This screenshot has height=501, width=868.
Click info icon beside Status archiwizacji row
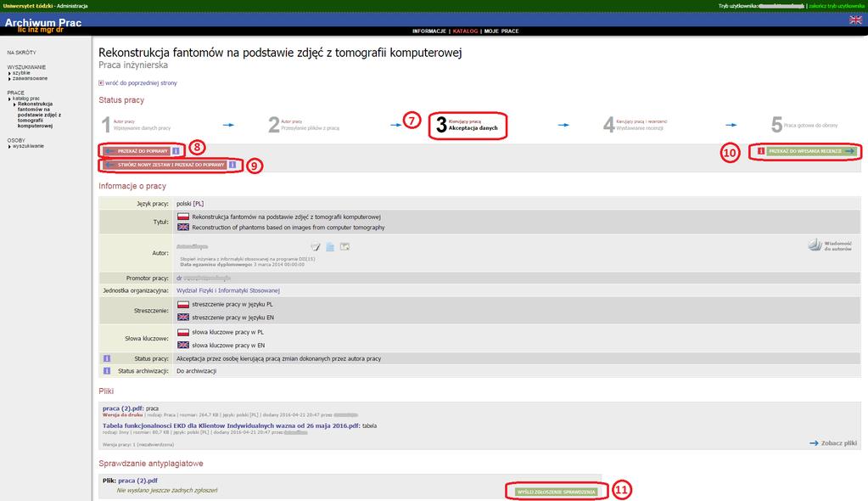107,371
